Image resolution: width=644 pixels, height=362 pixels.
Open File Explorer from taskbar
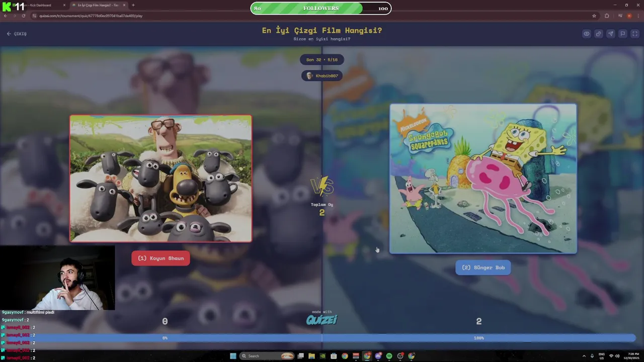click(x=311, y=356)
